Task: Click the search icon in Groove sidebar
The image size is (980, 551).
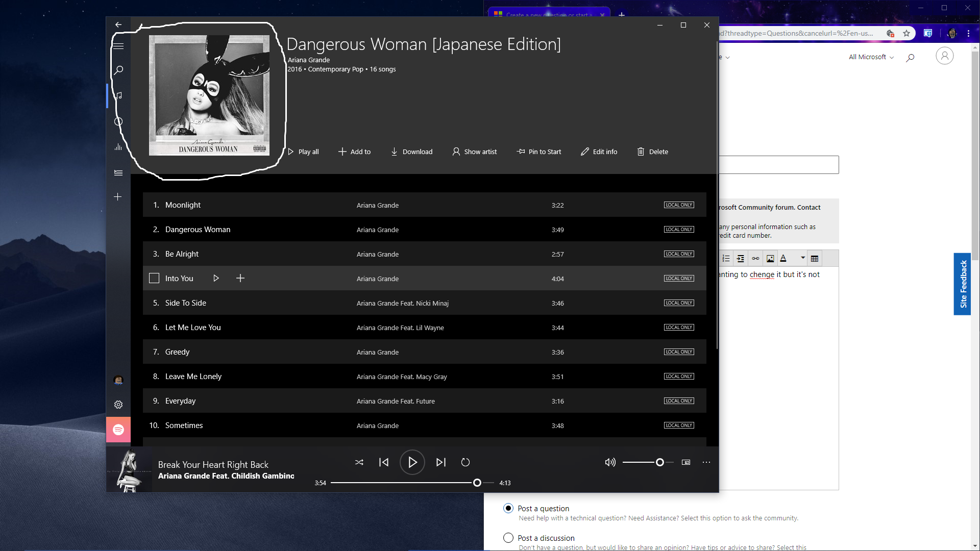Action: point(118,70)
